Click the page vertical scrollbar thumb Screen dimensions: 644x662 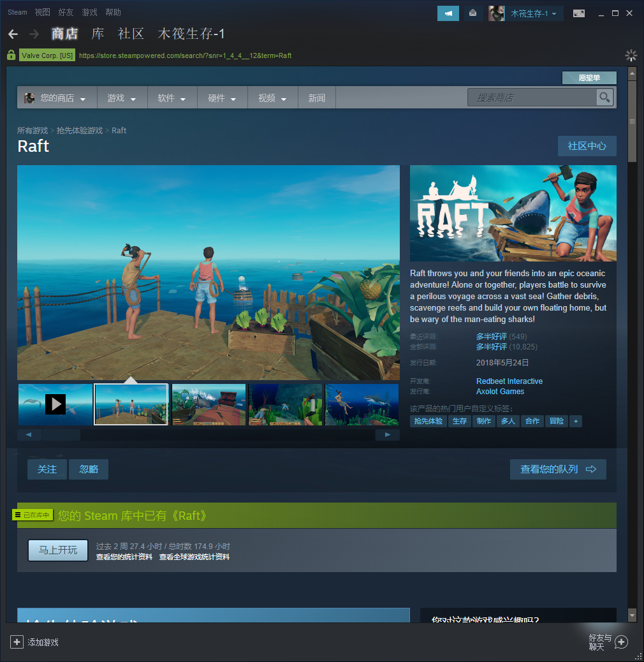[x=632, y=122]
